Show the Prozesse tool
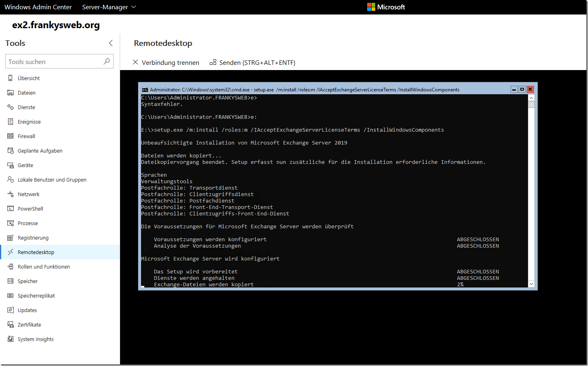Screen dimensions: 588x366 60,223
